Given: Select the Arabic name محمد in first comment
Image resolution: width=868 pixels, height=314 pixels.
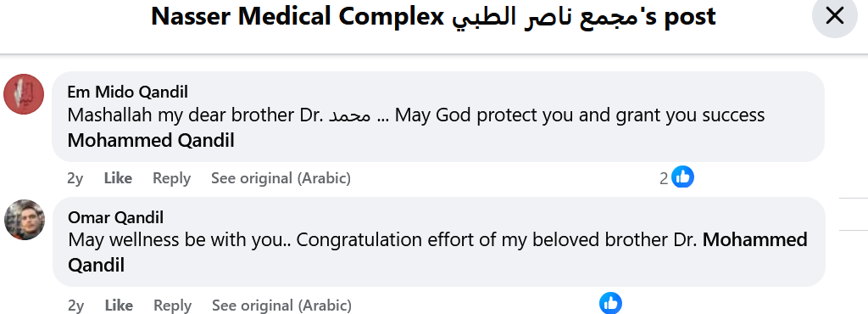Looking at the screenshot, I should pyautogui.click(x=349, y=115).
